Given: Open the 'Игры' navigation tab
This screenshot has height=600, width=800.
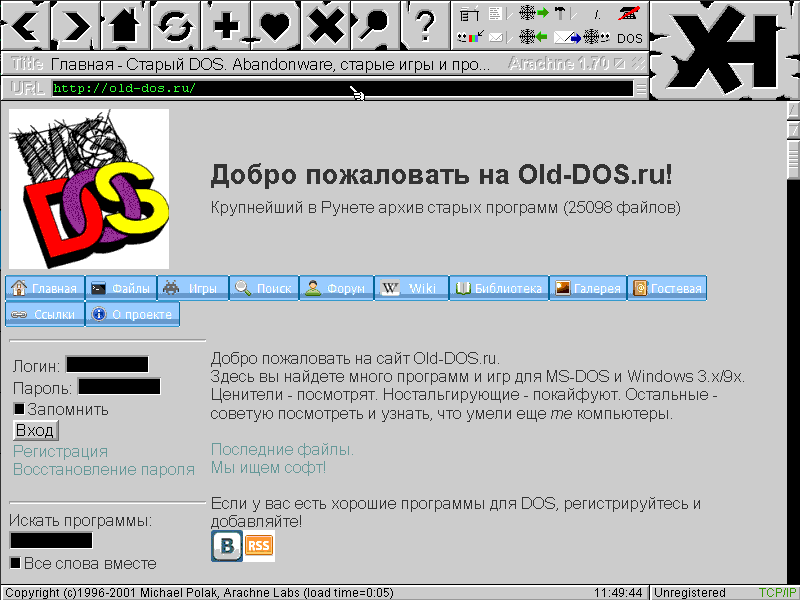Looking at the screenshot, I should tap(193, 288).
